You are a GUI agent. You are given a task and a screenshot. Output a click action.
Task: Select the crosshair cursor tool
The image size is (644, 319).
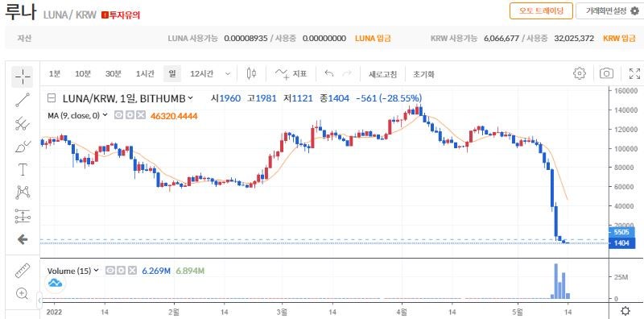coord(23,76)
